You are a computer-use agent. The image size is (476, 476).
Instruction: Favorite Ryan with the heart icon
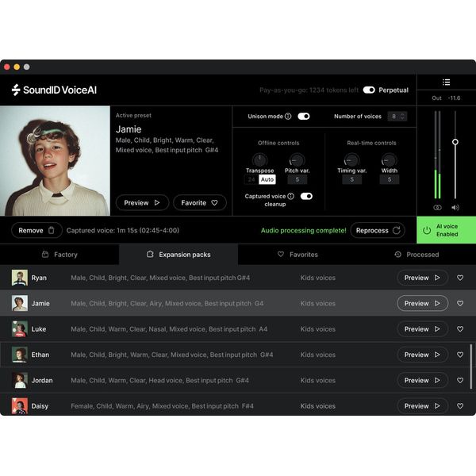[x=460, y=278]
